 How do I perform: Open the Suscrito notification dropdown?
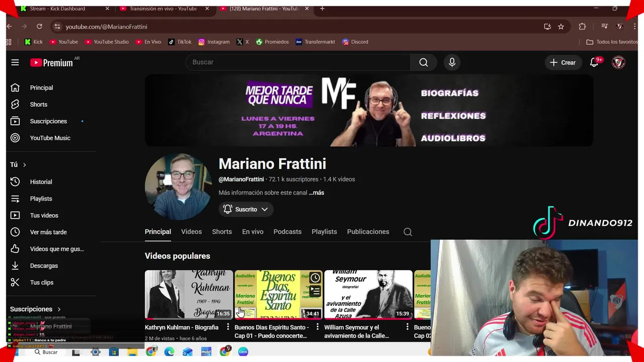coord(246,209)
